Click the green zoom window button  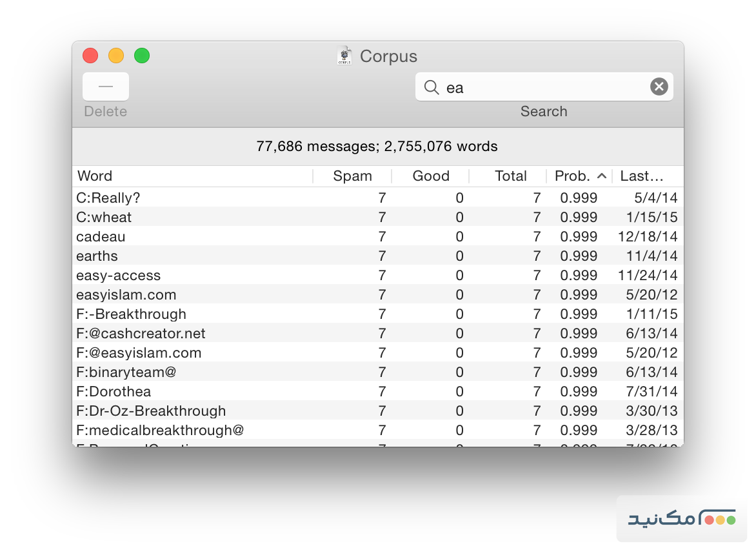(x=142, y=56)
